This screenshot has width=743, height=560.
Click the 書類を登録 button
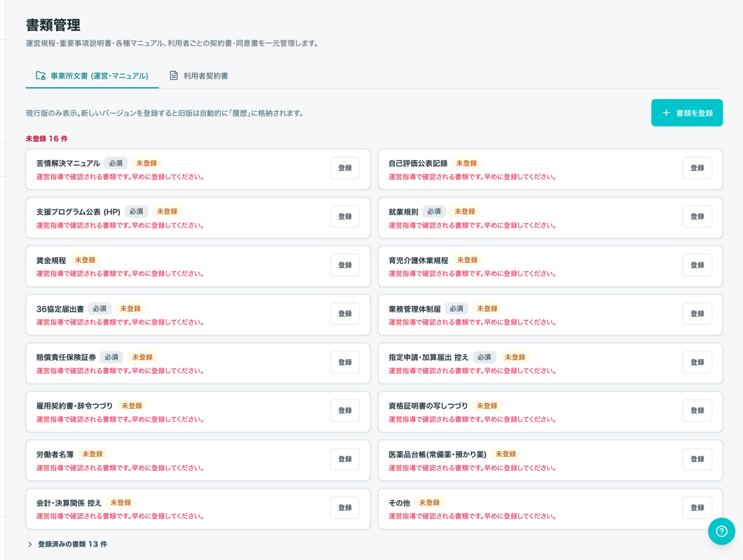click(687, 113)
